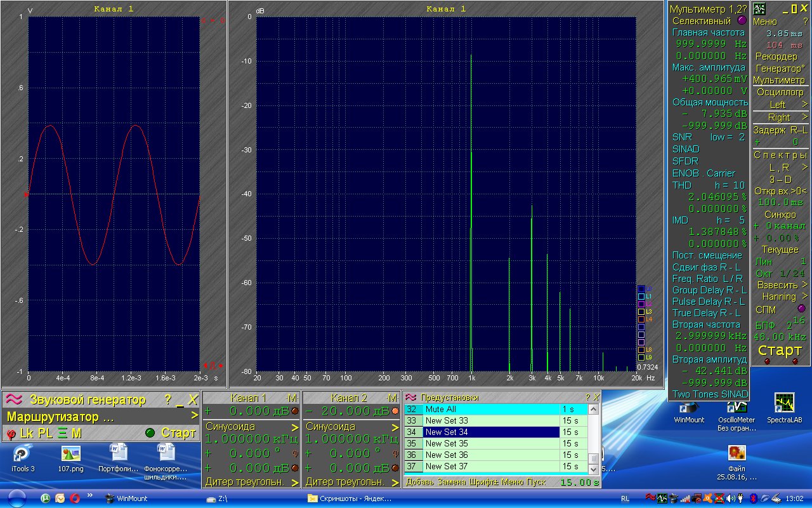
Task: Toggle the green lamp next to Старт in generator
Action: point(150,433)
